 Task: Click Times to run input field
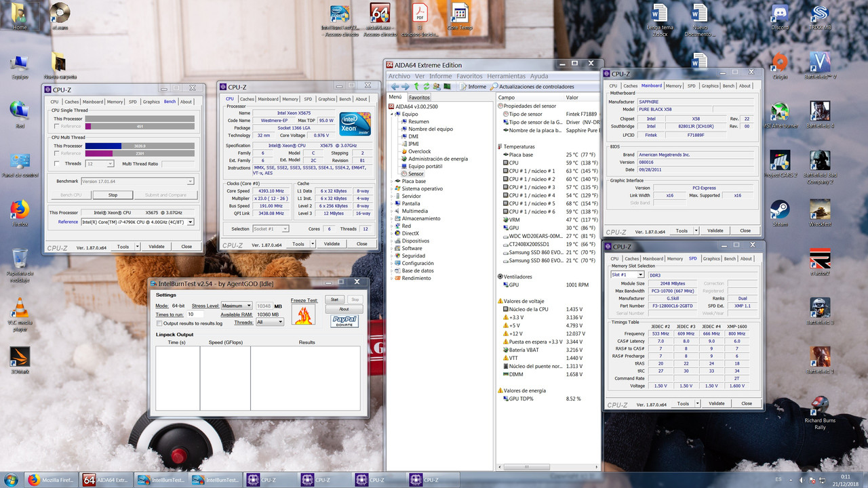(195, 314)
